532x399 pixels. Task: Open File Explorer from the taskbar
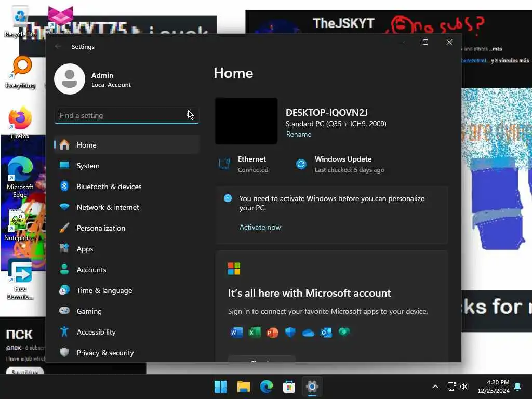point(243,387)
